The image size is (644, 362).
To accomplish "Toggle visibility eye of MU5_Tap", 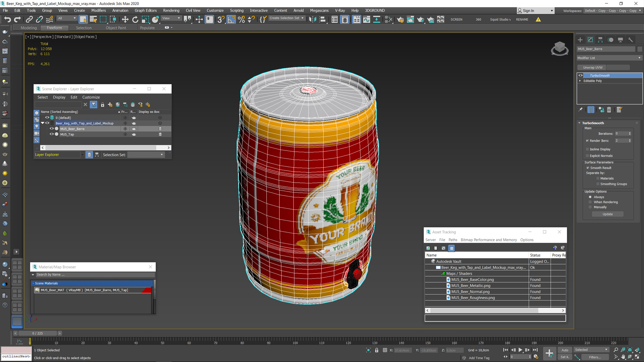I will (52, 134).
